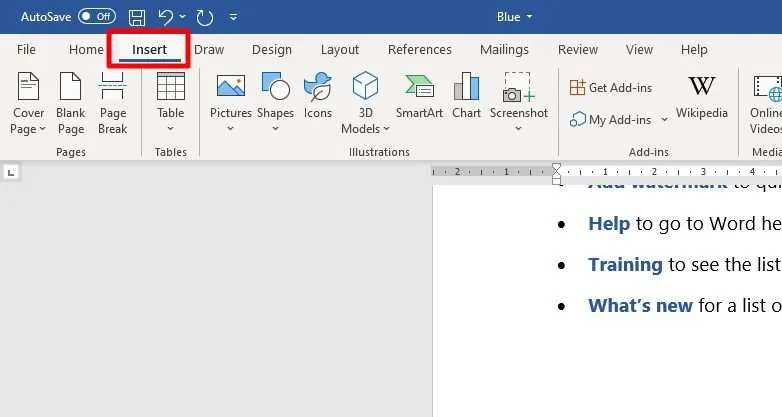Expand the My Add-ins dropdown arrow
Viewport: 782px width, 417px height.
click(664, 120)
